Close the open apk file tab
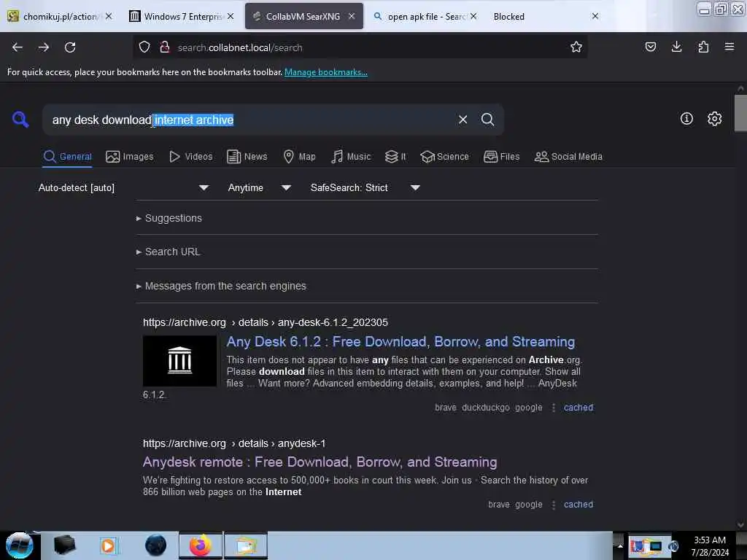 point(473,16)
